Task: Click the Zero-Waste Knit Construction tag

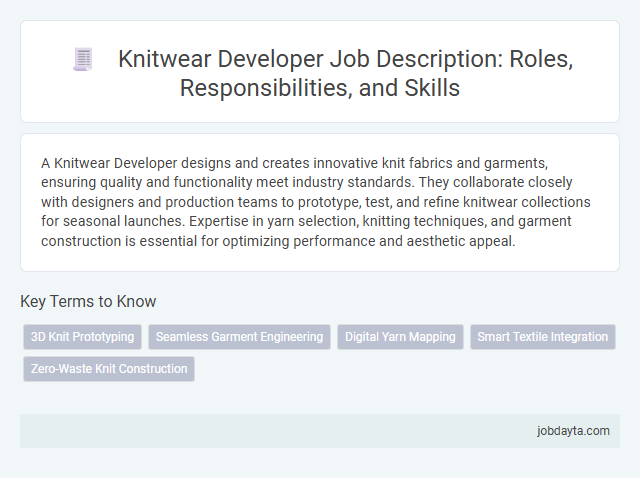Action: point(109,369)
